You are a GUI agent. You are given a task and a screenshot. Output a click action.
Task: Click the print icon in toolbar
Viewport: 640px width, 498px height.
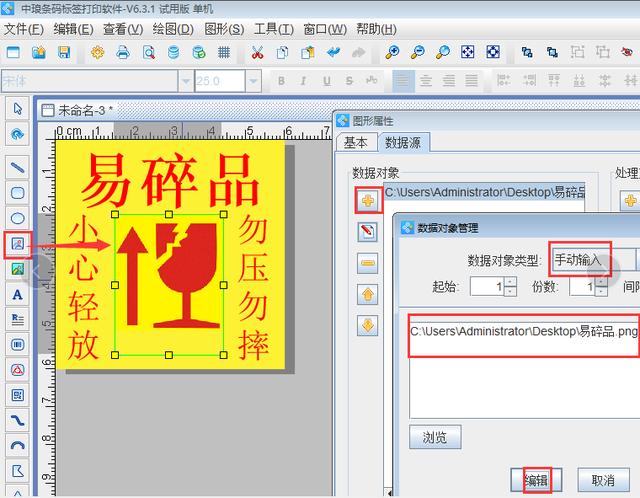122,52
